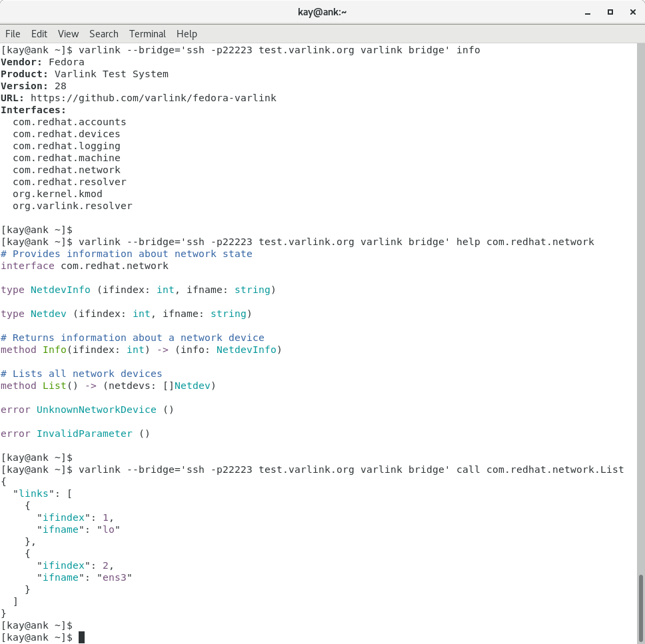Click the 'error UnknownNetworkDevice ()' line
Screen dimensions: 645x644
(x=87, y=410)
